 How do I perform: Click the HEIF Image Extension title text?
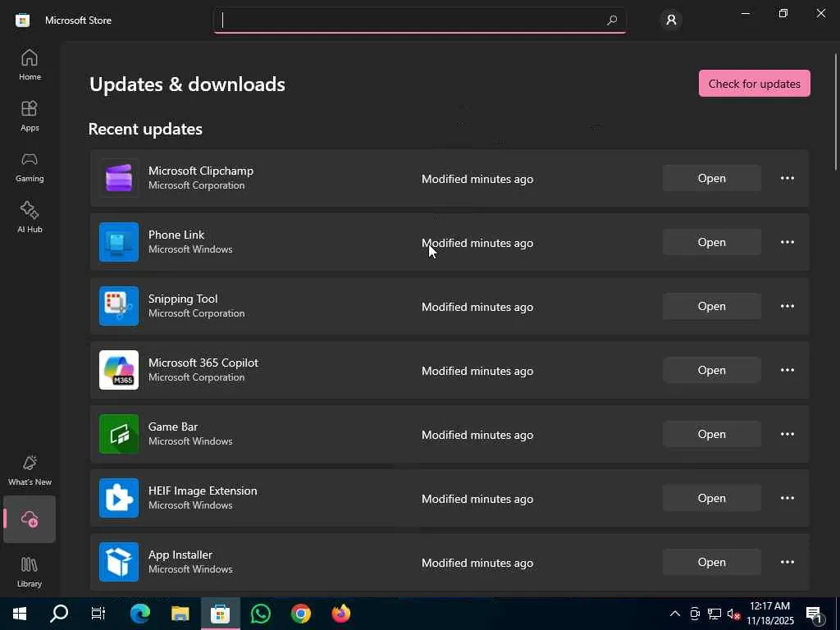click(203, 491)
